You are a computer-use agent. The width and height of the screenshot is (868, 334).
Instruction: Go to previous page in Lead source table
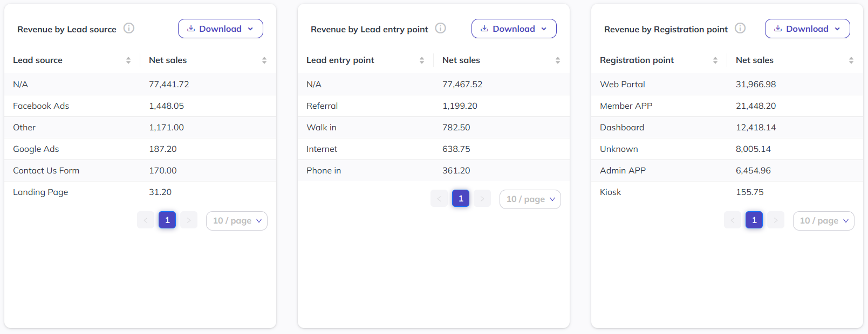[146, 220]
